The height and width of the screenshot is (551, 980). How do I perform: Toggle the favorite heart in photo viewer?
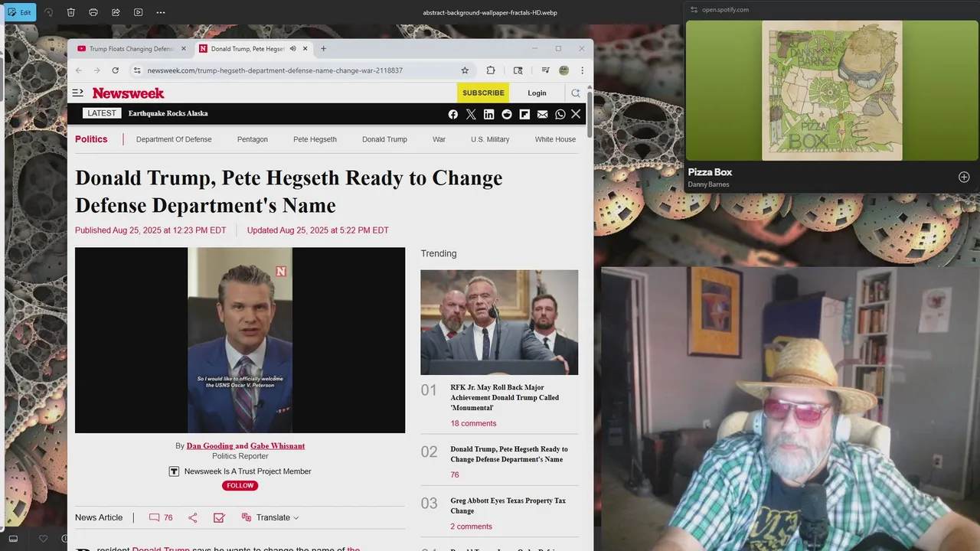point(43,539)
